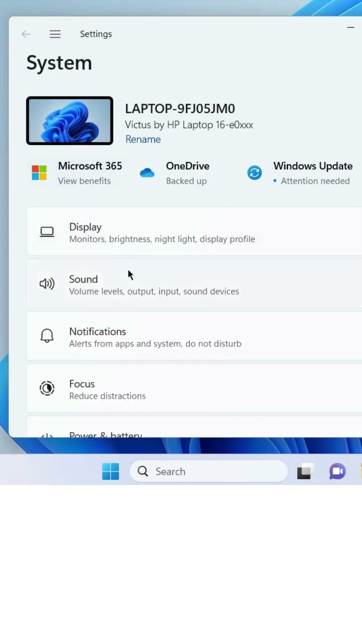Open the Chat app from taskbar
The height and width of the screenshot is (644, 362).
pos(337,471)
